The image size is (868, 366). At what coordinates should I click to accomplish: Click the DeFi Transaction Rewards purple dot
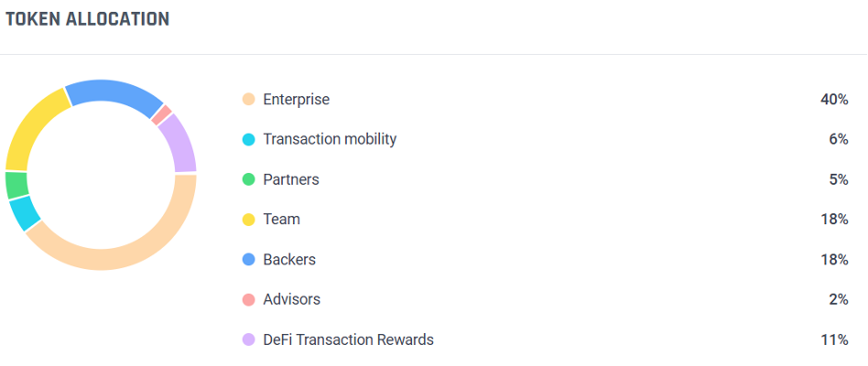click(x=248, y=339)
